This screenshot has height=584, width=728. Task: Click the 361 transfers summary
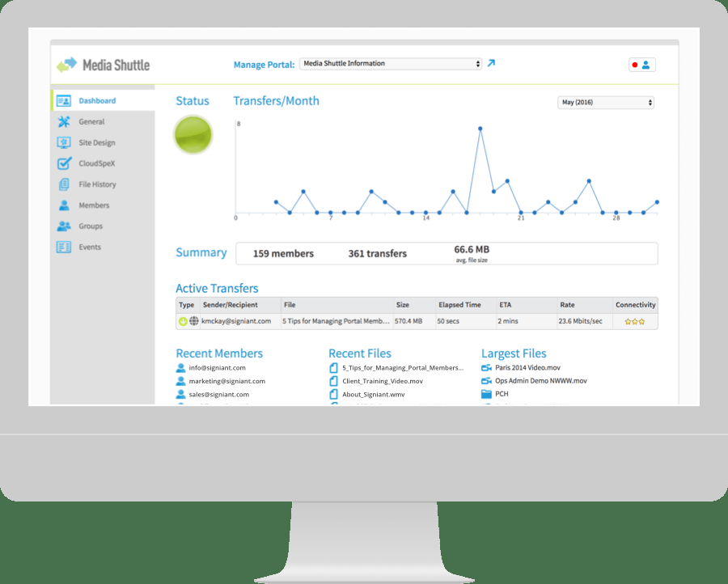click(x=378, y=253)
